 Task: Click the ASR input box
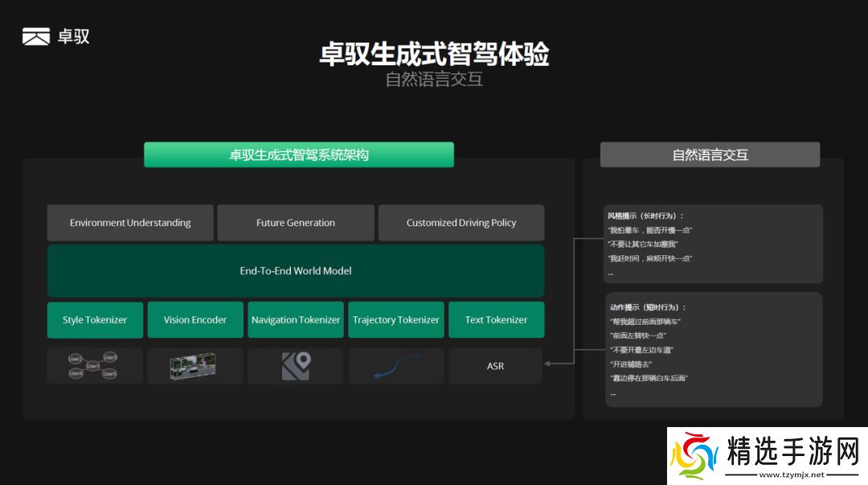[x=496, y=366]
